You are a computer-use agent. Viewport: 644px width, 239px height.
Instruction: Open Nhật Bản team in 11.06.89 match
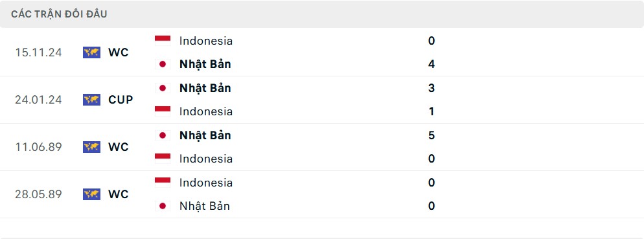(x=205, y=135)
